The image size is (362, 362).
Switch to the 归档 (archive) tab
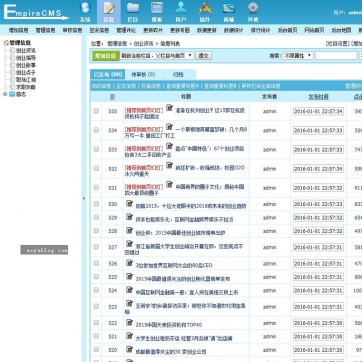pyautogui.click(x=178, y=74)
